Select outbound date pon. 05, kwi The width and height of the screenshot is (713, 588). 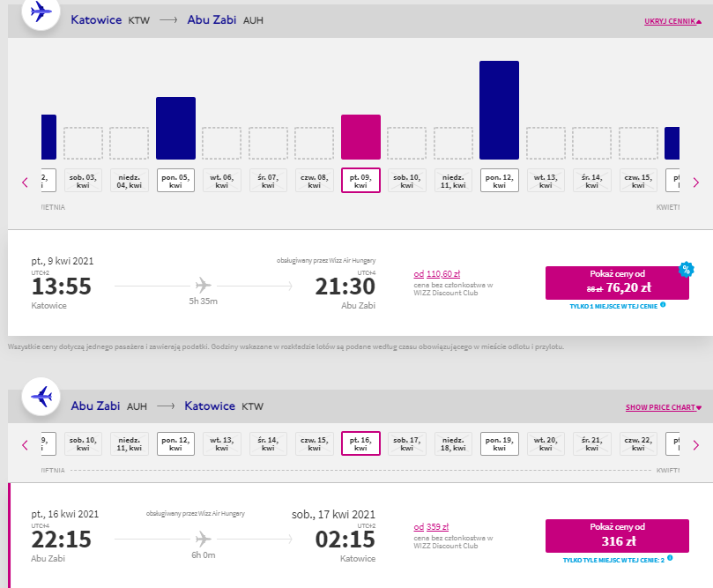pyautogui.click(x=175, y=181)
